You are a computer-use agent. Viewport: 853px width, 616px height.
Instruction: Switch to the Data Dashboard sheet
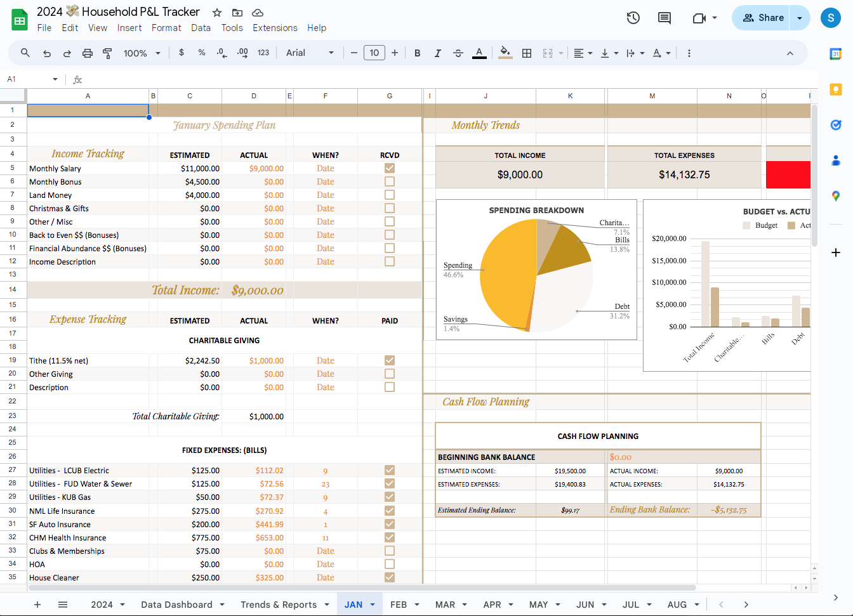(176, 605)
